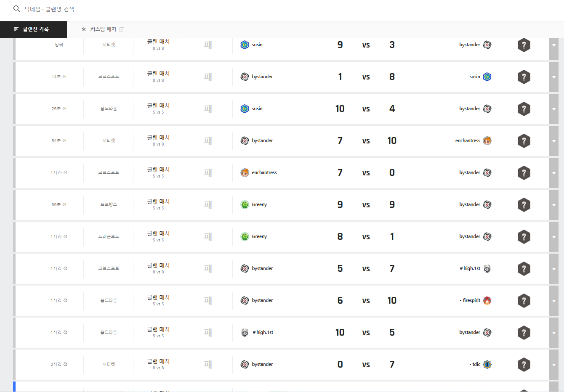Click the info icon beside 커스텀 매치

(122, 29)
